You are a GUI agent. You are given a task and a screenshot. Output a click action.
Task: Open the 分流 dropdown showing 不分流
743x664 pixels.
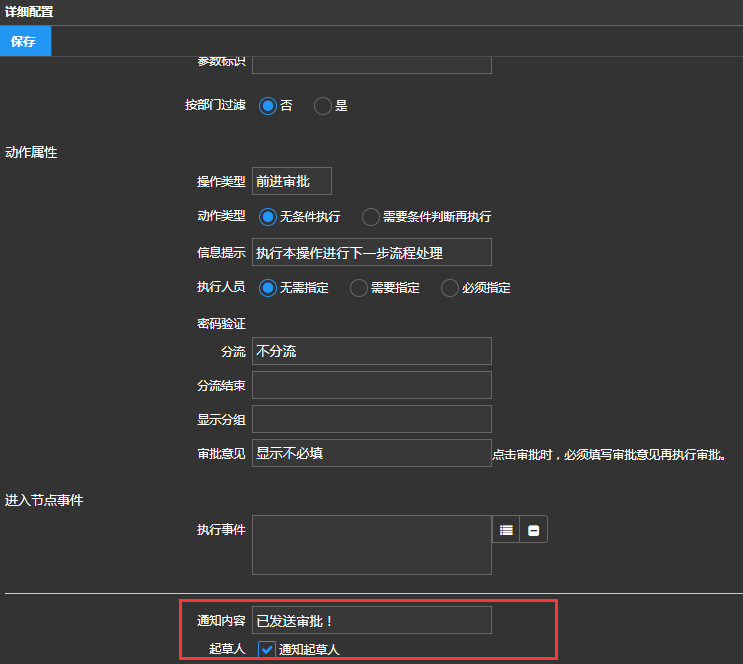click(x=371, y=351)
